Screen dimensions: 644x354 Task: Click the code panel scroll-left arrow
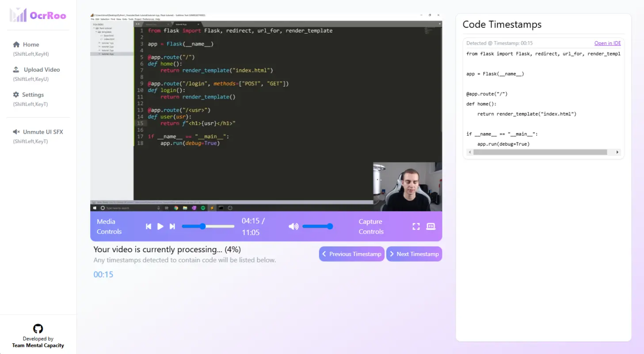(x=469, y=152)
